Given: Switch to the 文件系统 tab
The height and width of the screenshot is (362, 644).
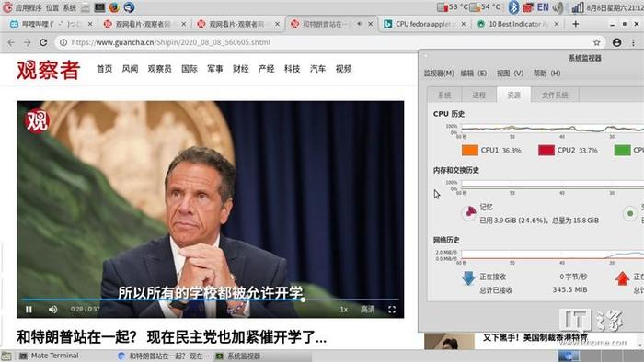Looking at the screenshot, I should (555, 96).
